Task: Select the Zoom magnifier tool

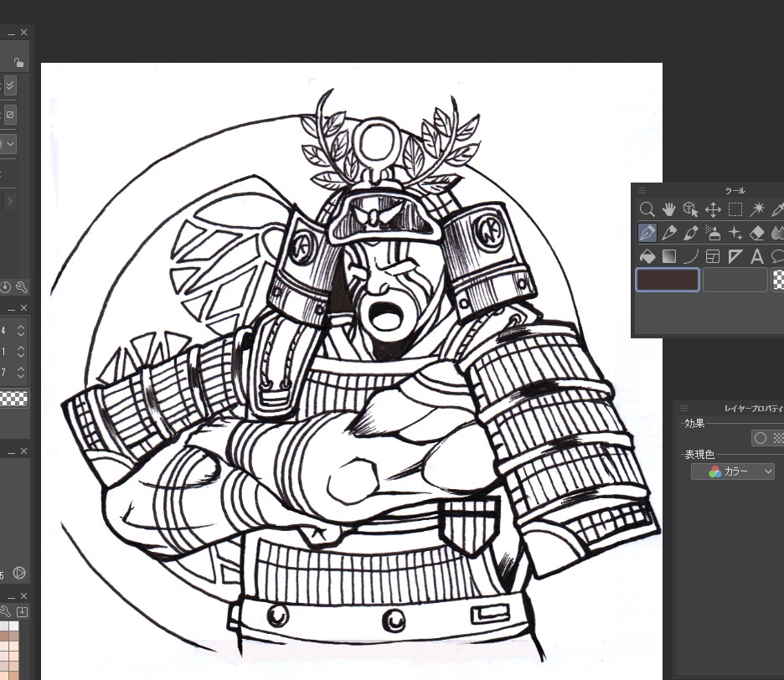Action: tap(647, 209)
